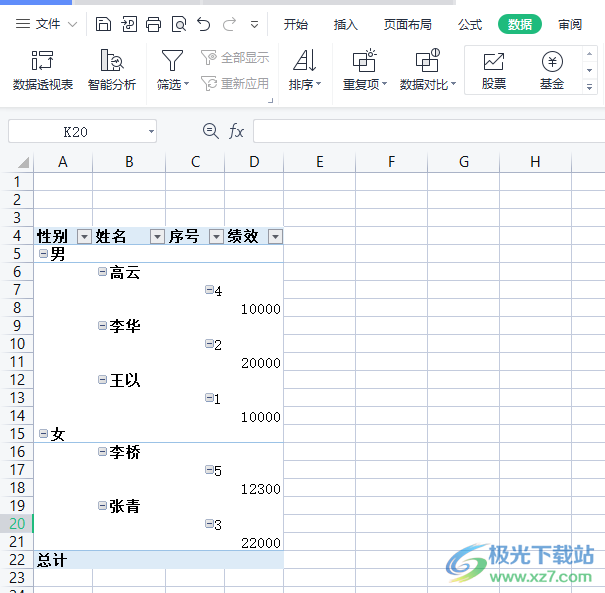Open the 姓名 filter dropdown
This screenshot has width=605, height=593.
click(x=157, y=236)
